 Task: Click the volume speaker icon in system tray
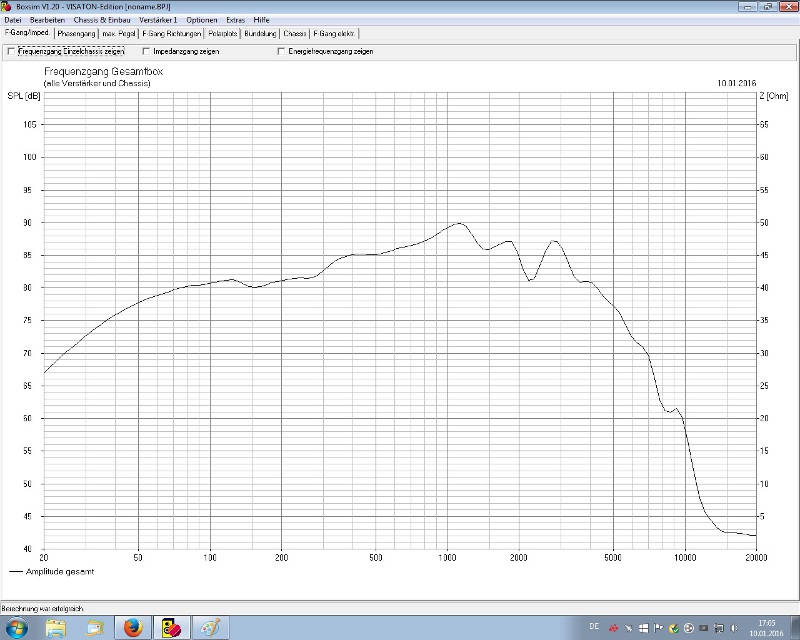pyautogui.click(x=734, y=628)
